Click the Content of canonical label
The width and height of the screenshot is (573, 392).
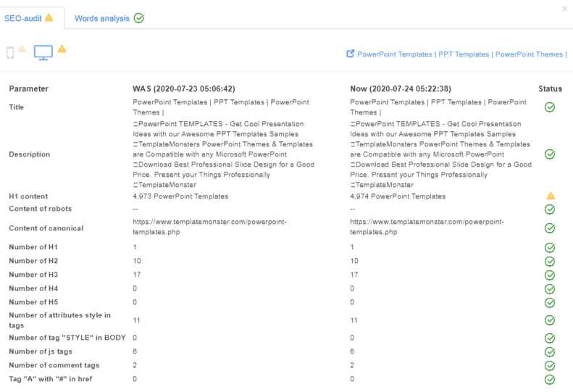[x=46, y=228]
